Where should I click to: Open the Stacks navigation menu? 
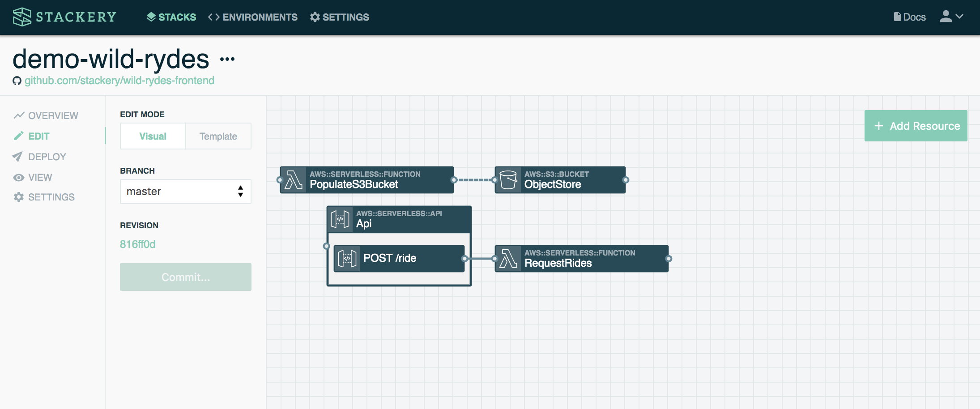tap(171, 17)
